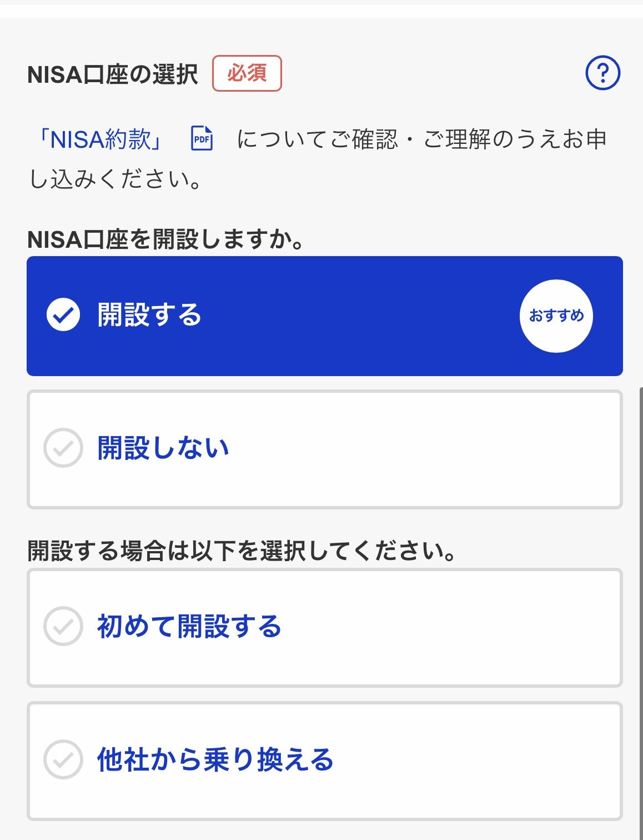Tap the 開設しない label text

pyautogui.click(x=163, y=448)
